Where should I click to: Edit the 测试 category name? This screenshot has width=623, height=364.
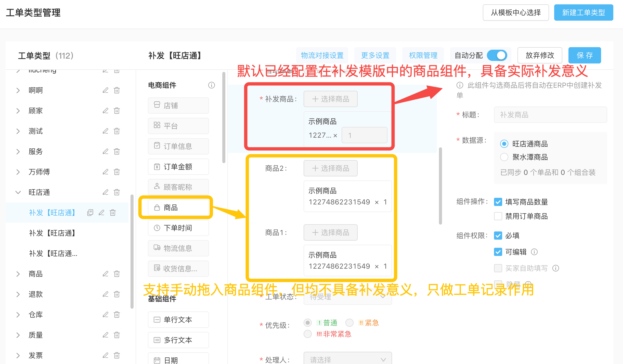point(106,131)
